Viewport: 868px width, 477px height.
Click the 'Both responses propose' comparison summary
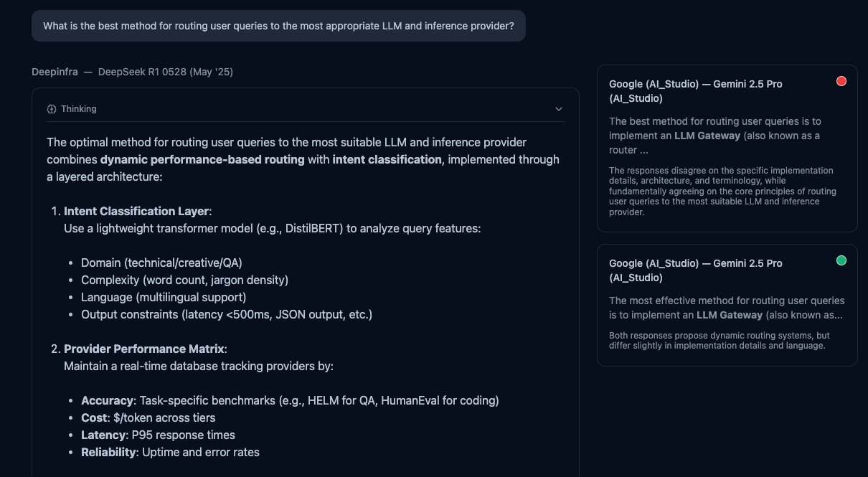pyautogui.click(x=720, y=341)
